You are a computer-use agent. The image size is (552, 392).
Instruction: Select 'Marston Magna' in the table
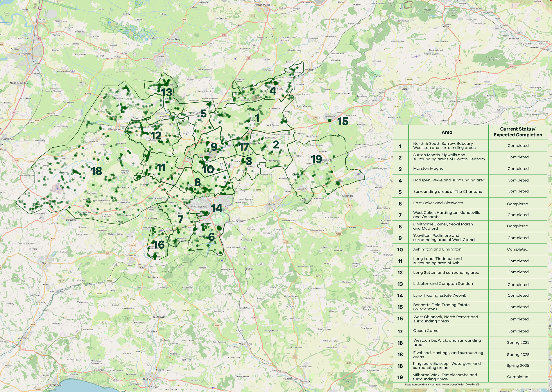point(428,168)
